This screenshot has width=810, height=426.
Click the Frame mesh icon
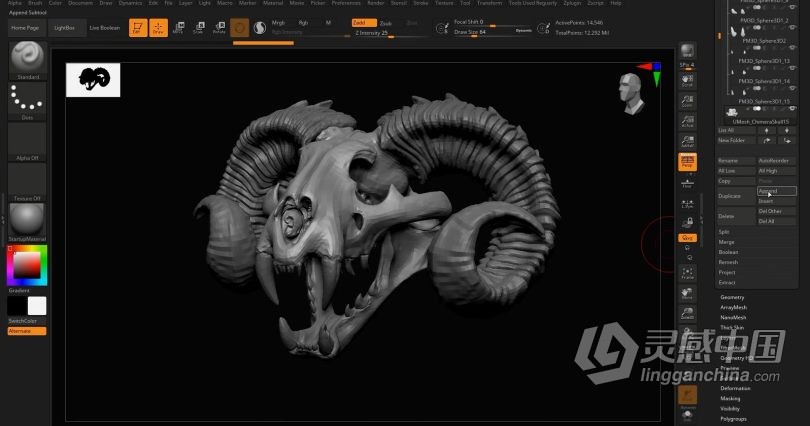(x=687, y=273)
